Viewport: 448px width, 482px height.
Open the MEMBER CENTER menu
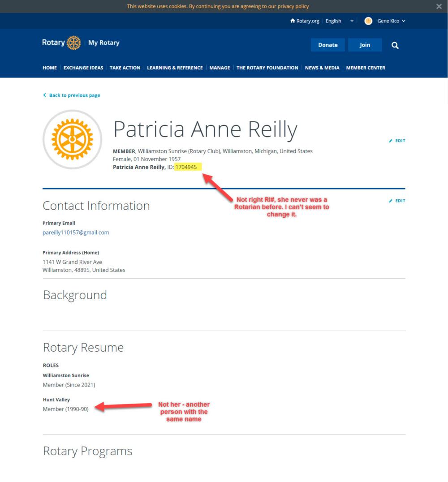pos(366,68)
